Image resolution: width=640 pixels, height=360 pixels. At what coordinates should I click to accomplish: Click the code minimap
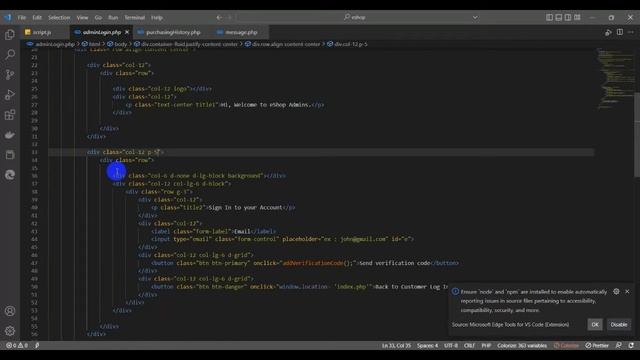pyautogui.click(x=615, y=78)
